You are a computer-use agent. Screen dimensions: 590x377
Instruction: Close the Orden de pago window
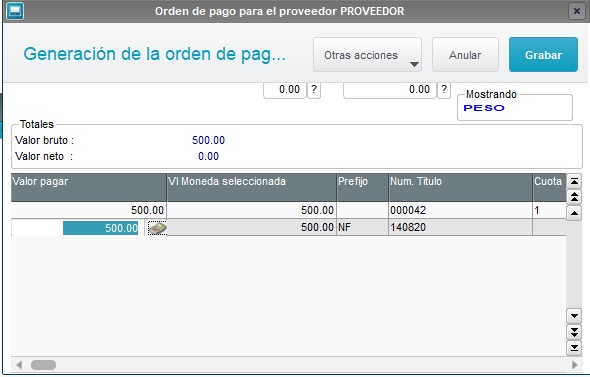[x=576, y=11]
